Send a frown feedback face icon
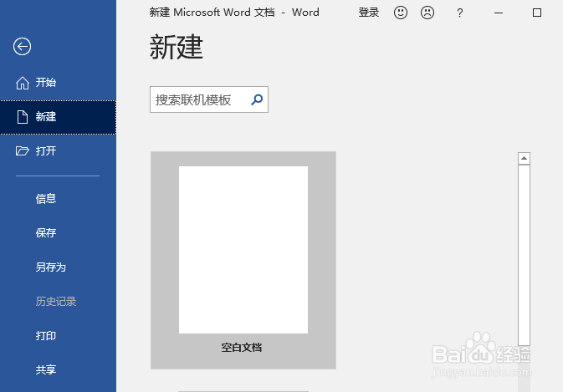This screenshot has height=392, width=563. [427, 13]
